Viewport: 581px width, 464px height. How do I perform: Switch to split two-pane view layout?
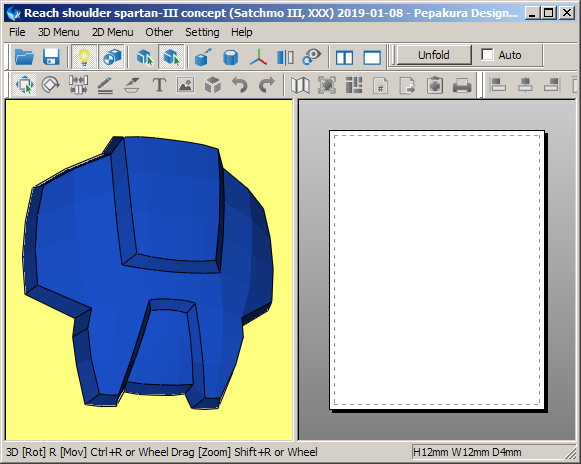[344, 57]
